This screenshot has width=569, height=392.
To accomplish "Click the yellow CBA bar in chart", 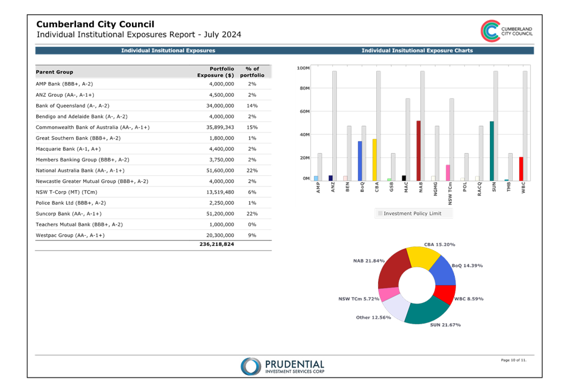I will [x=375, y=160].
